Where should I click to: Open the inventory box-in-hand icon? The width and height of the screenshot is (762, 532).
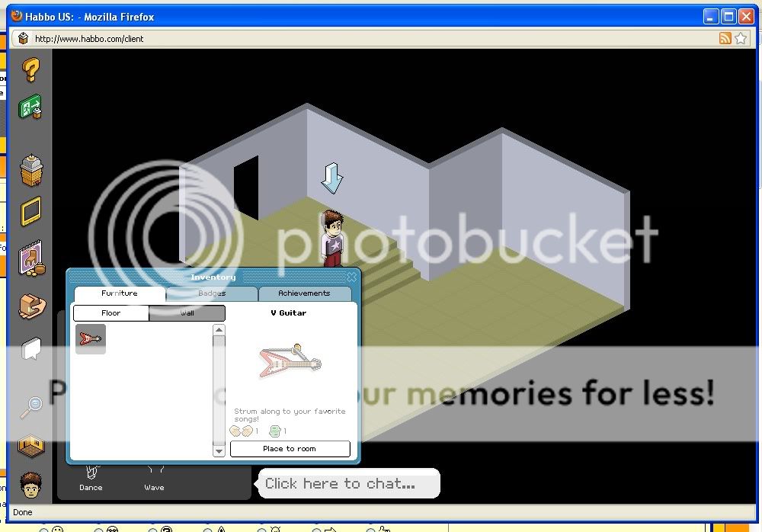point(30,306)
